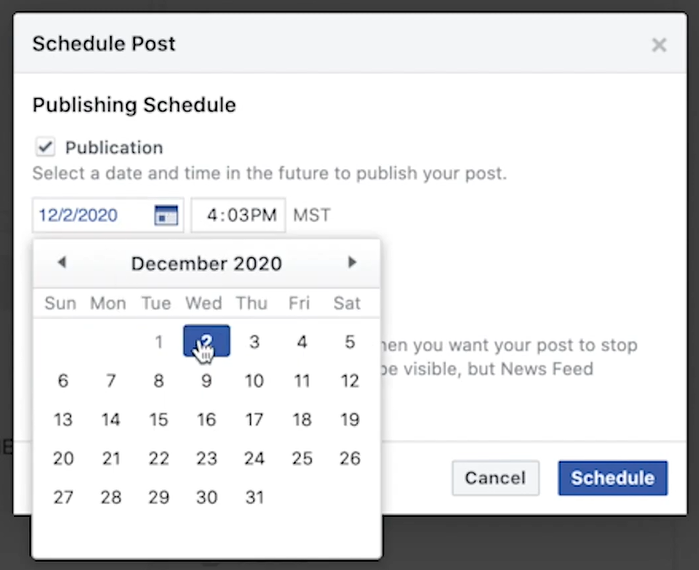
Task: Go to previous month arrow
Action: tap(62, 262)
